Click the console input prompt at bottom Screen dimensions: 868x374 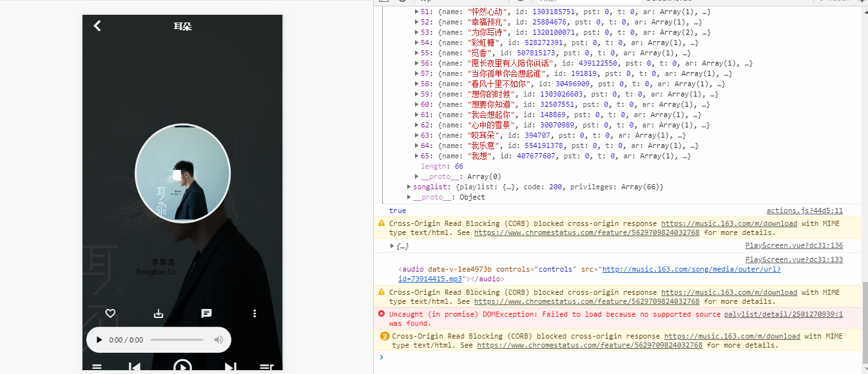pyautogui.click(x=451, y=357)
